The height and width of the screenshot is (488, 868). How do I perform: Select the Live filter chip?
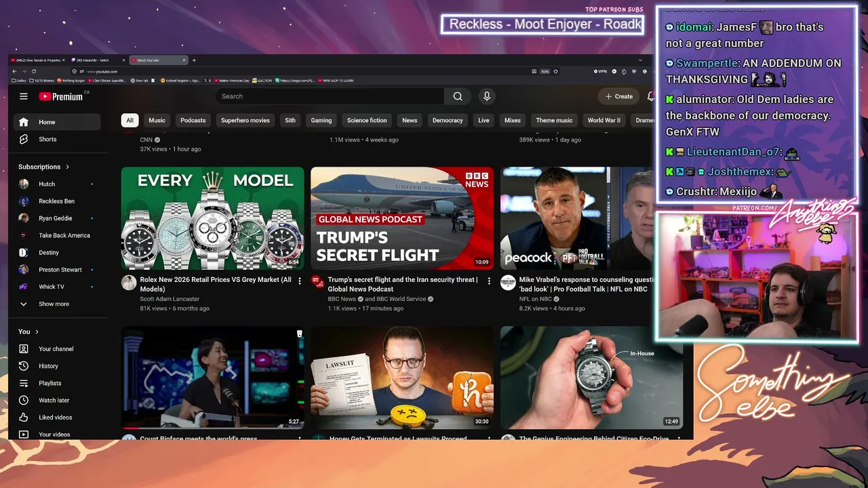coord(484,121)
